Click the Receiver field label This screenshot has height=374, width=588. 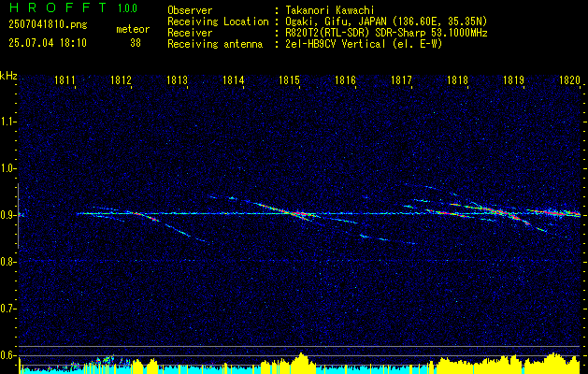click(x=190, y=33)
